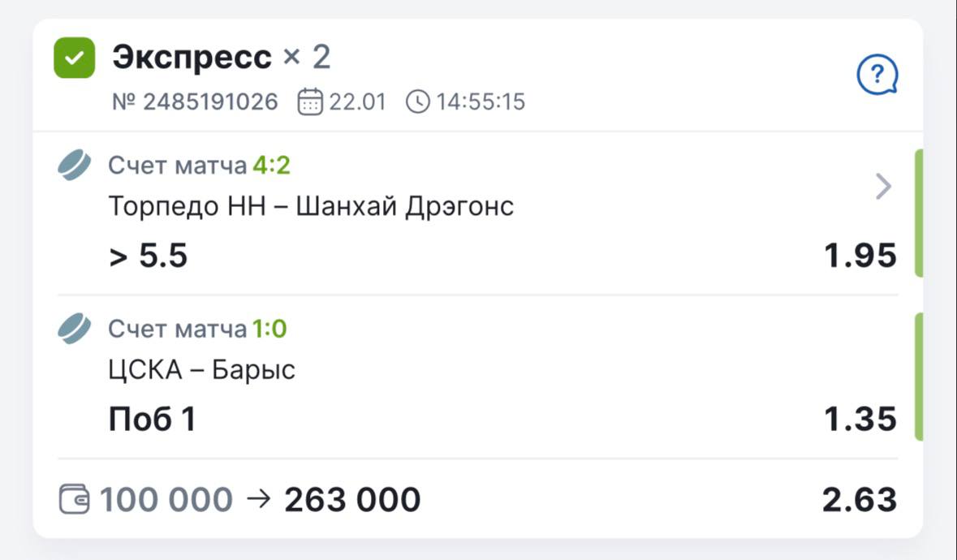The height and width of the screenshot is (560, 957).
Task: Click the 1.35 odds value
Action: 860,420
